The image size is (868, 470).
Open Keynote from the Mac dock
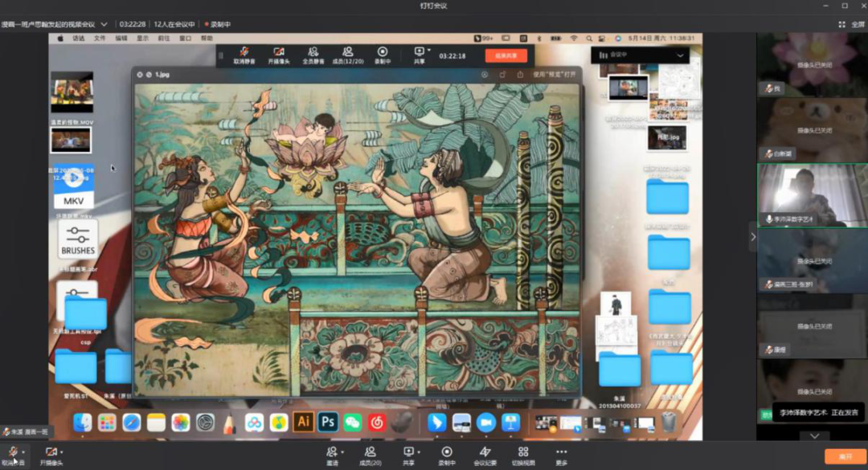510,423
